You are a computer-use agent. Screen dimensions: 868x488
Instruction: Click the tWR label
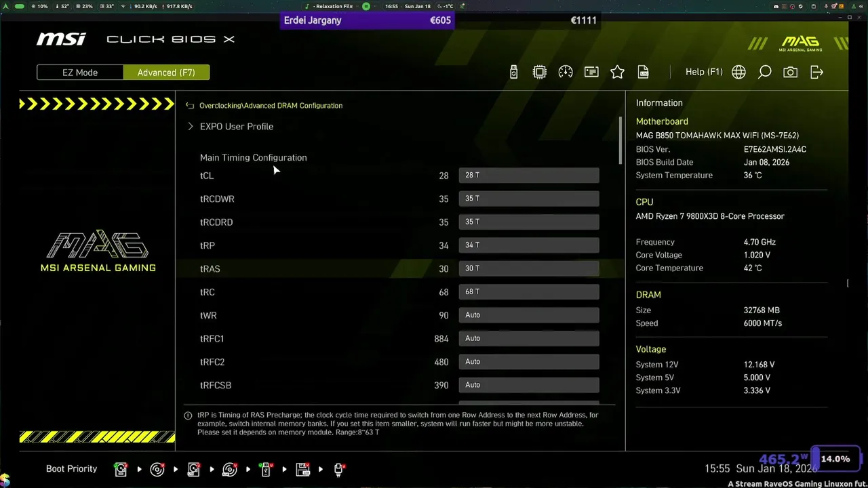tap(208, 315)
